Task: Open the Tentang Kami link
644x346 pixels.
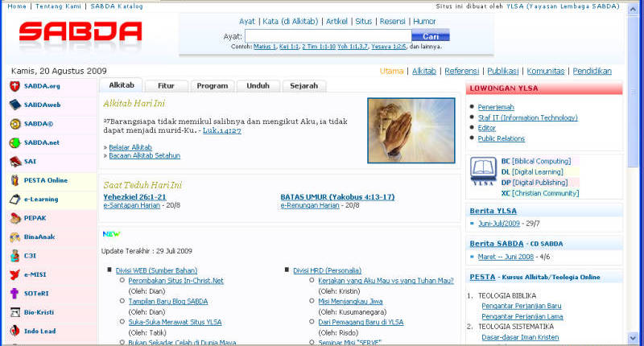Action: [58, 6]
